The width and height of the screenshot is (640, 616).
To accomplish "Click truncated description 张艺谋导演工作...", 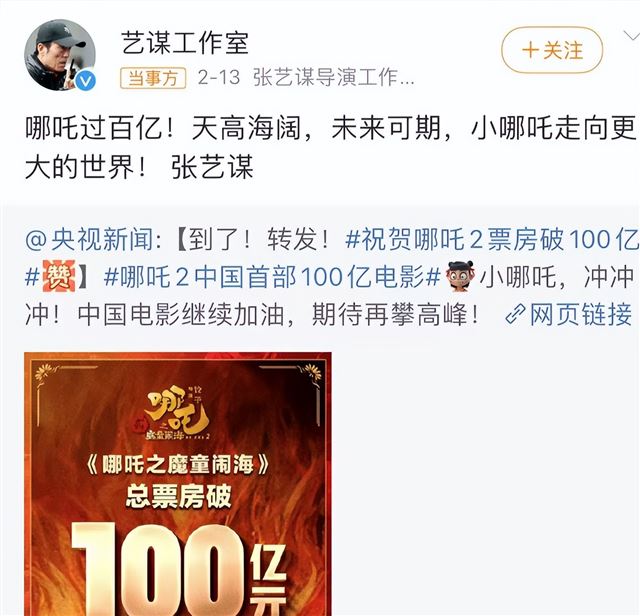I will [333, 77].
